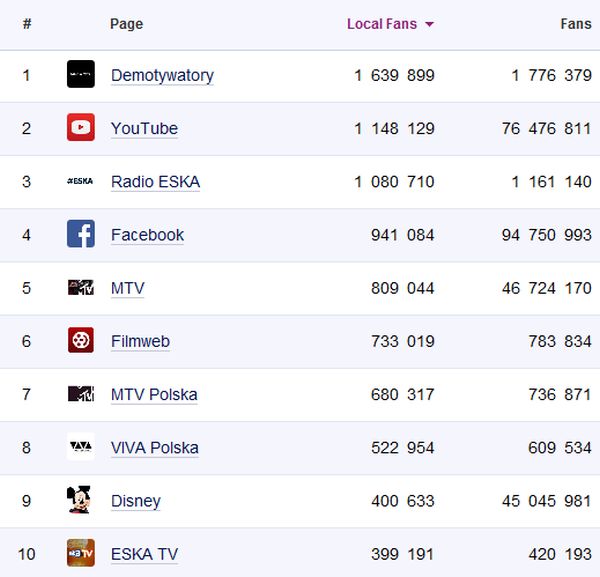Click the Demotywatory page logo icon
Screen dimensions: 600x577
coord(81,74)
